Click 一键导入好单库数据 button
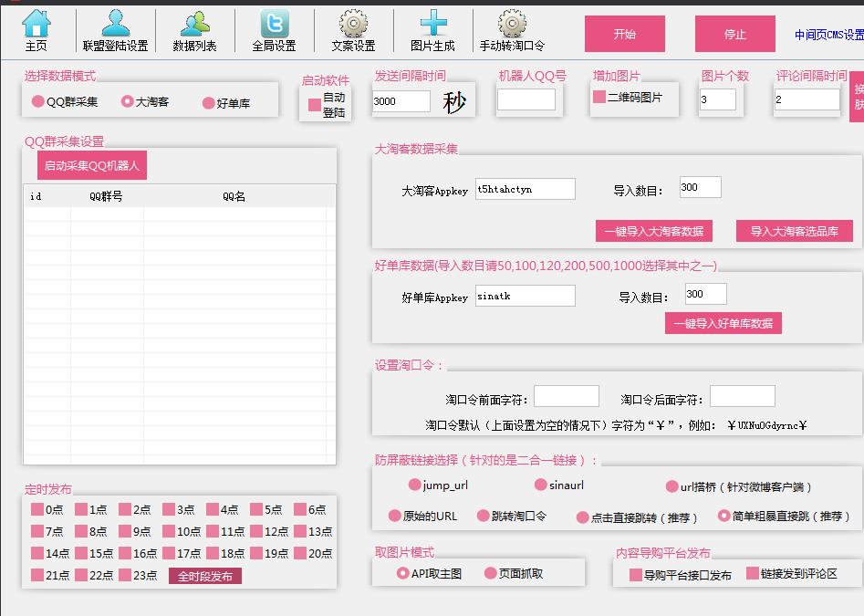 coord(723,323)
